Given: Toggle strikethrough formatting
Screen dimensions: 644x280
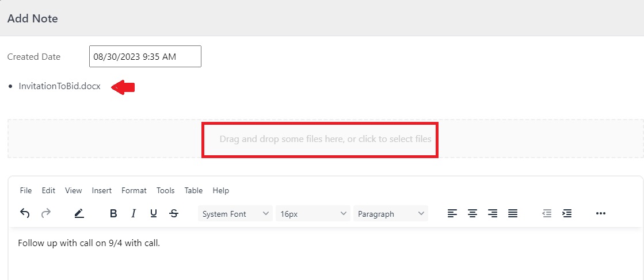Looking at the screenshot, I should pos(174,213).
